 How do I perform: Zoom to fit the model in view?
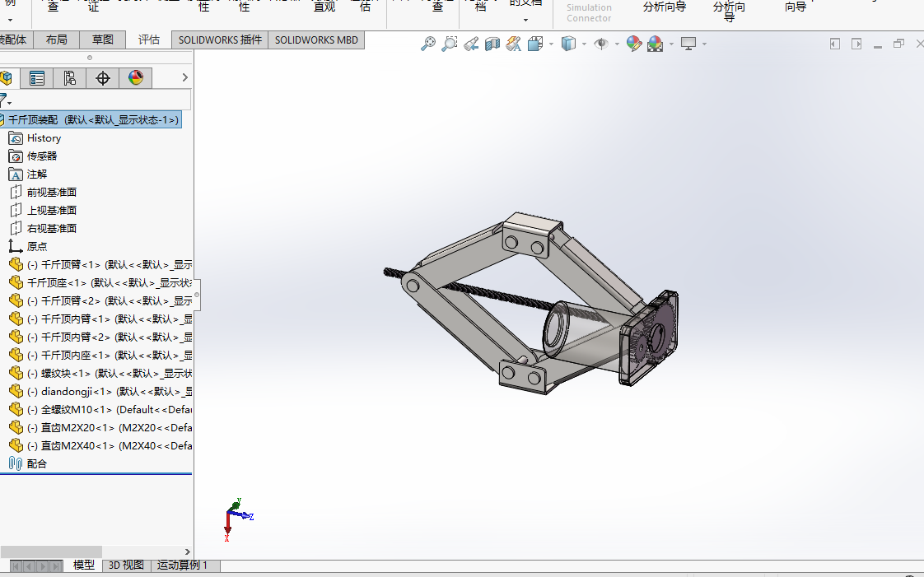point(427,44)
